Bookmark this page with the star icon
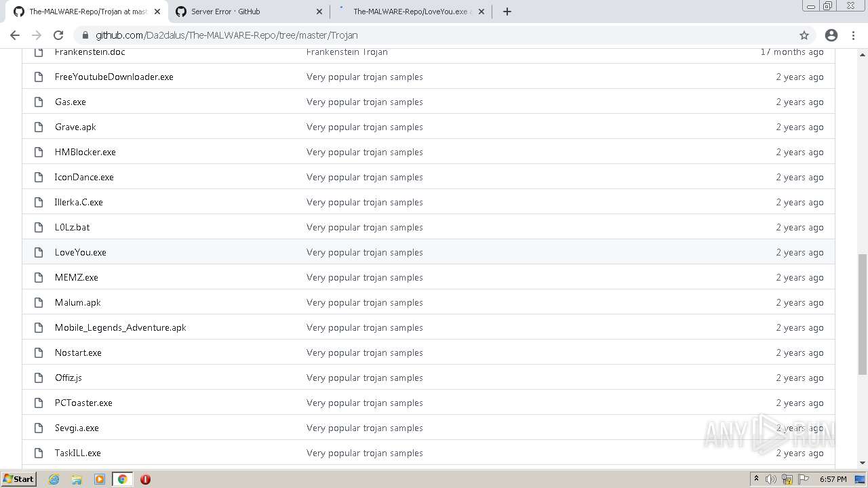Viewport: 868px width, 488px height. [804, 35]
